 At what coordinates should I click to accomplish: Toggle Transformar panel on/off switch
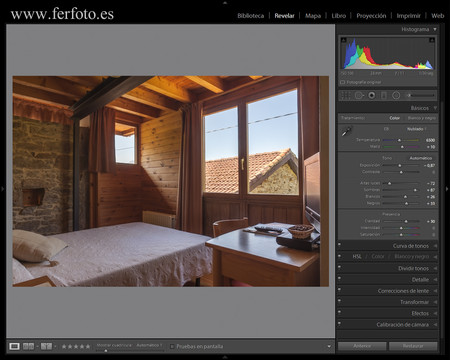[339, 301]
